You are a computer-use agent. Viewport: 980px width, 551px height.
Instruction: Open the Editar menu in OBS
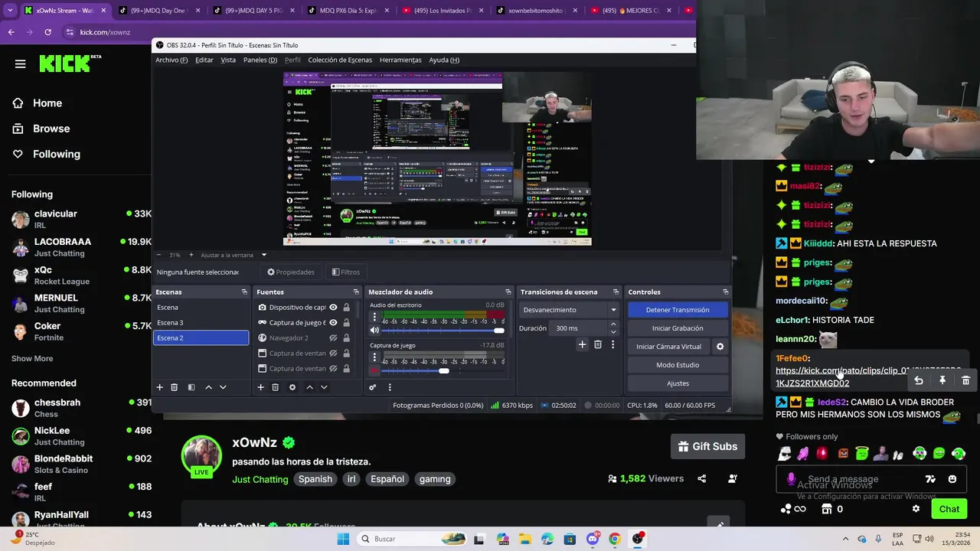click(204, 60)
